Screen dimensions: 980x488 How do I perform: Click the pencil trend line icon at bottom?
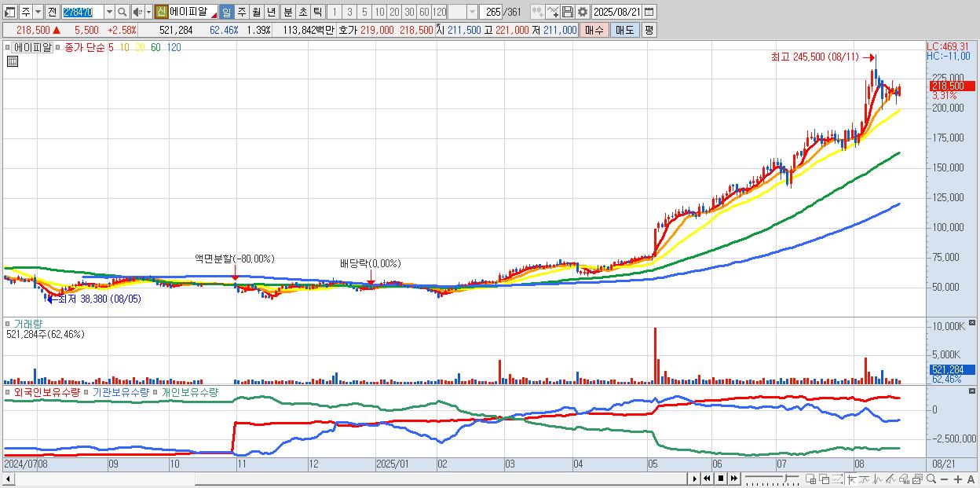890,479
